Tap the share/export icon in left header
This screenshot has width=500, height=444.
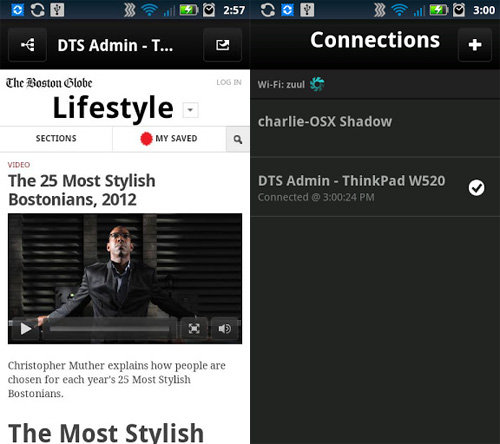click(222, 45)
